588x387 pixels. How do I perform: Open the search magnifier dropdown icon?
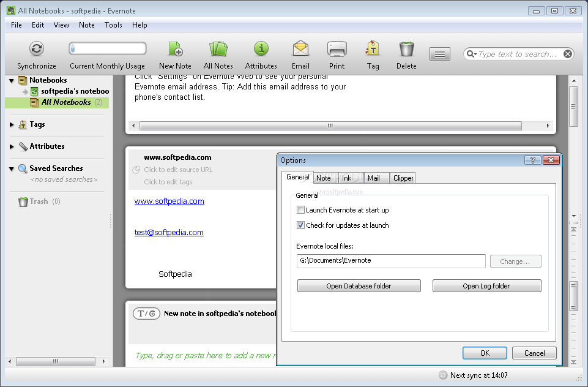point(471,54)
